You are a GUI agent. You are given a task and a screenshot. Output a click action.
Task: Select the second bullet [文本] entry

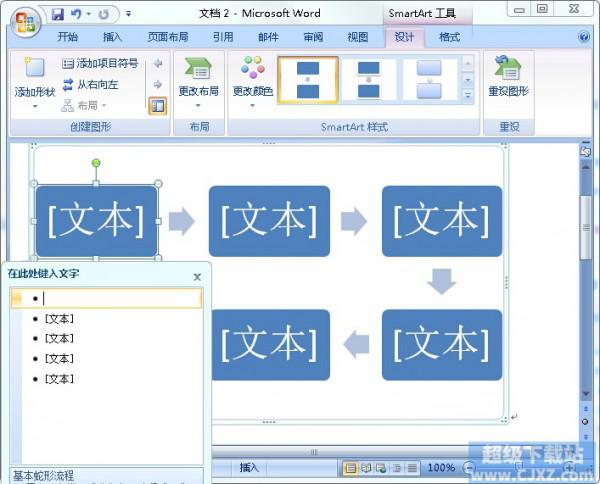(59, 318)
